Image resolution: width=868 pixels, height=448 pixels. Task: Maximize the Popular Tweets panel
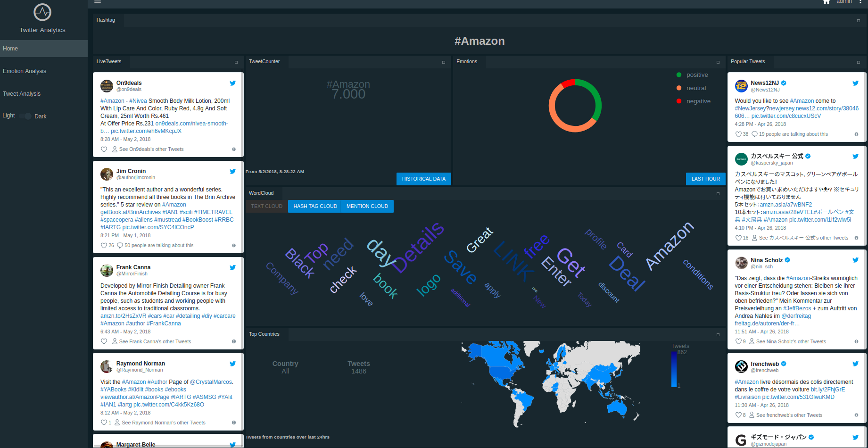coord(859,62)
